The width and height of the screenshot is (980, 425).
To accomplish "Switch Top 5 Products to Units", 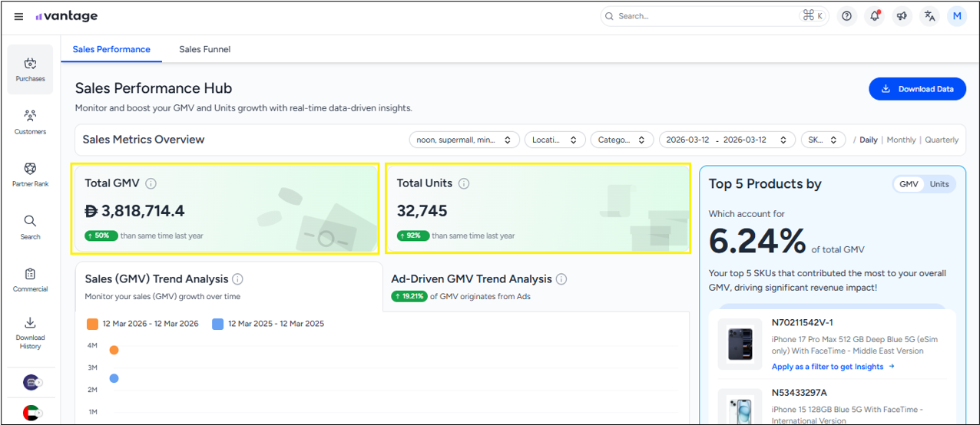I will pyautogui.click(x=939, y=184).
